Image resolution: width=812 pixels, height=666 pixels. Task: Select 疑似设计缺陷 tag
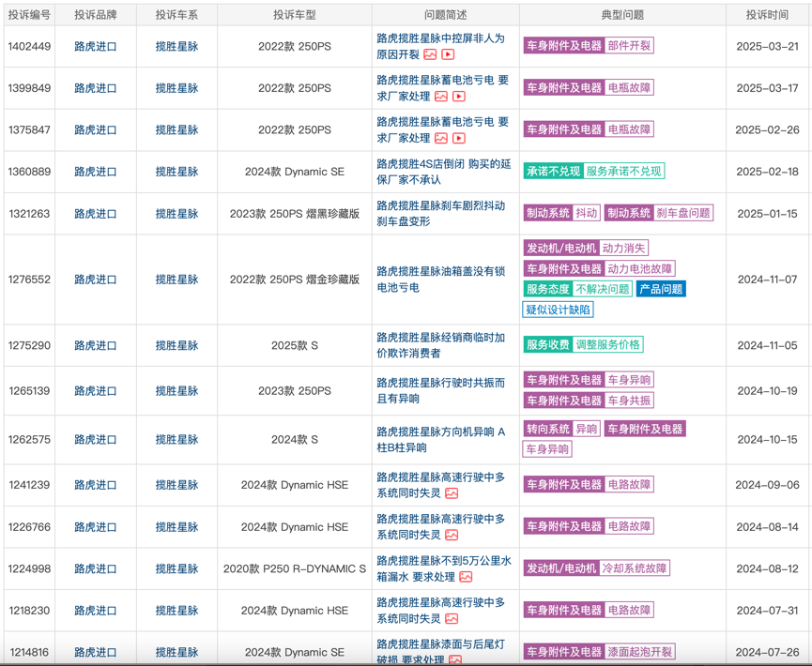click(x=558, y=310)
